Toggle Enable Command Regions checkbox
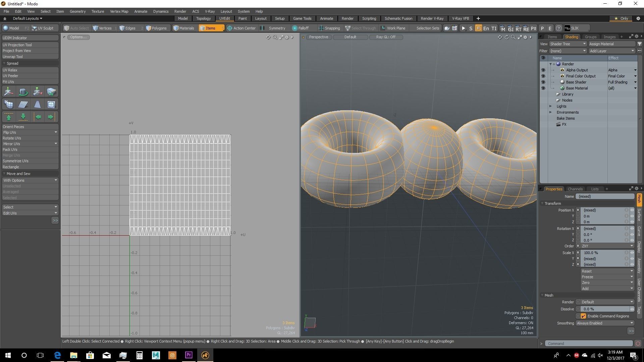 pyautogui.click(x=583, y=316)
